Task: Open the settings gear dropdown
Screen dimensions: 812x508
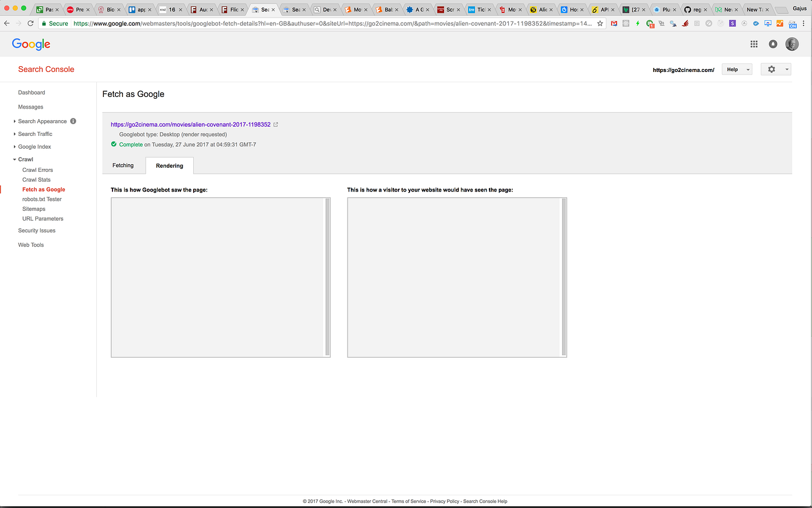Action: pos(775,70)
